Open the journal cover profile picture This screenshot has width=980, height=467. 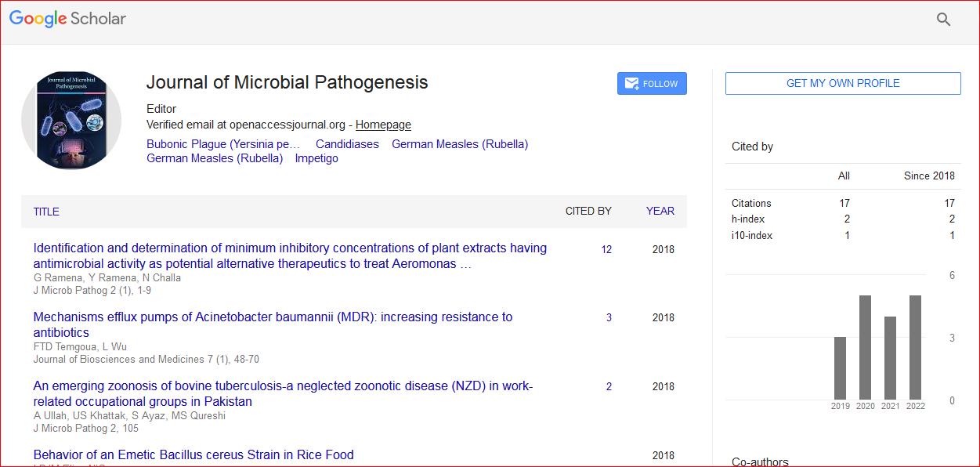point(71,121)
